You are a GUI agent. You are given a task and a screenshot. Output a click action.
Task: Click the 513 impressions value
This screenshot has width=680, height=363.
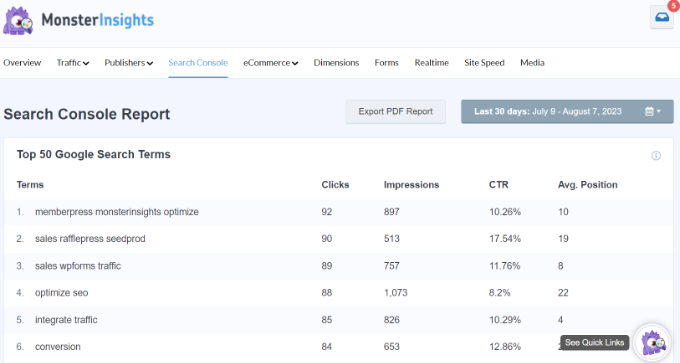click(x=392, y=239)
